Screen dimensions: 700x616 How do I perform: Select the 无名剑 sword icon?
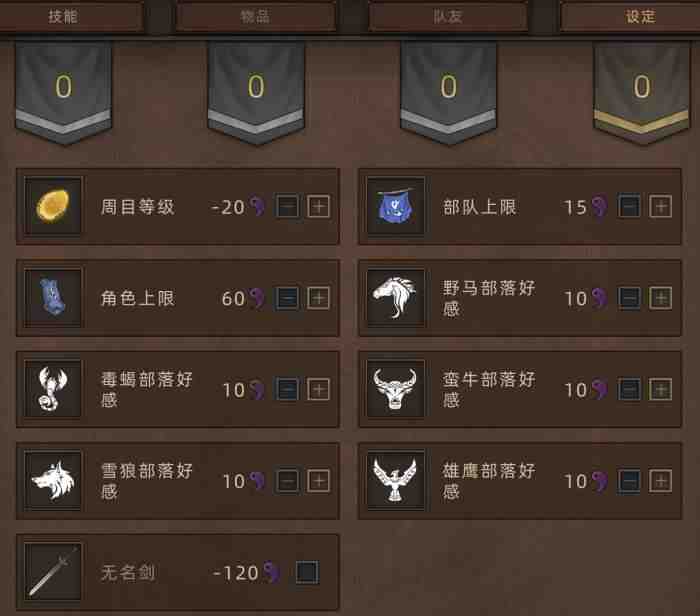(x=53, y=572)
